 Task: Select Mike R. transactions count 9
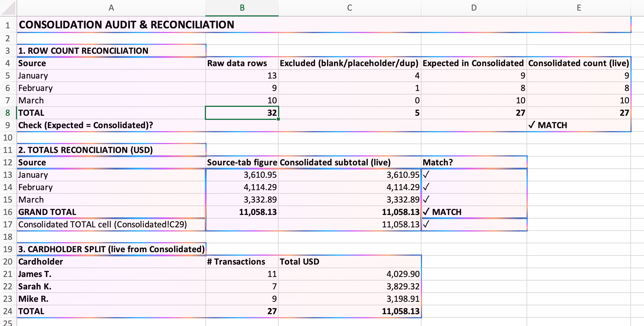(x=242, y=299)
